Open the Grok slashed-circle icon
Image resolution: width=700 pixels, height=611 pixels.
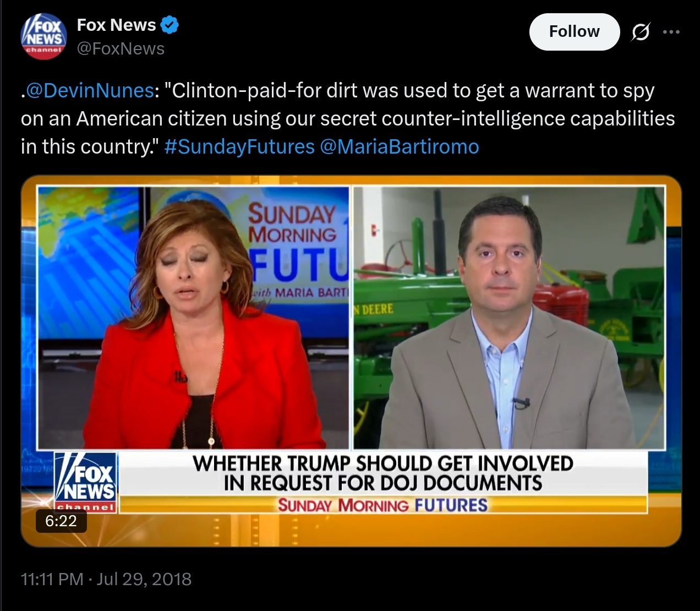(640, 32)
